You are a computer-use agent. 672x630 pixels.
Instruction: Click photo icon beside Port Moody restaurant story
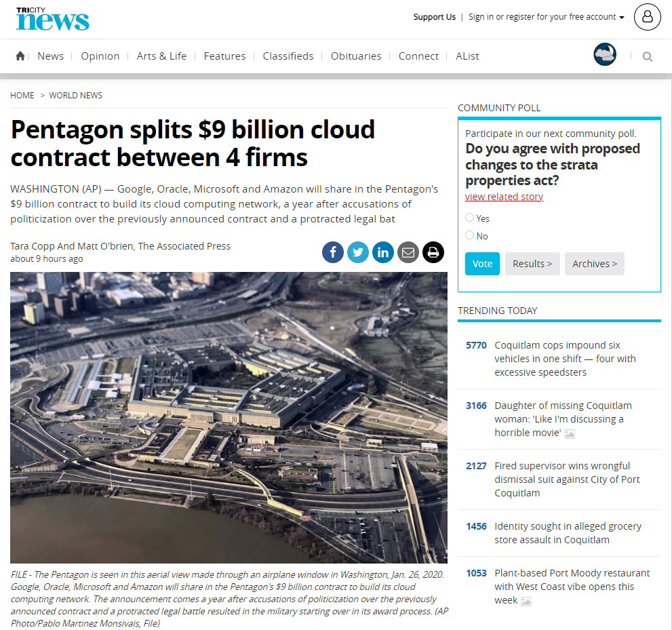click(526, 602)
